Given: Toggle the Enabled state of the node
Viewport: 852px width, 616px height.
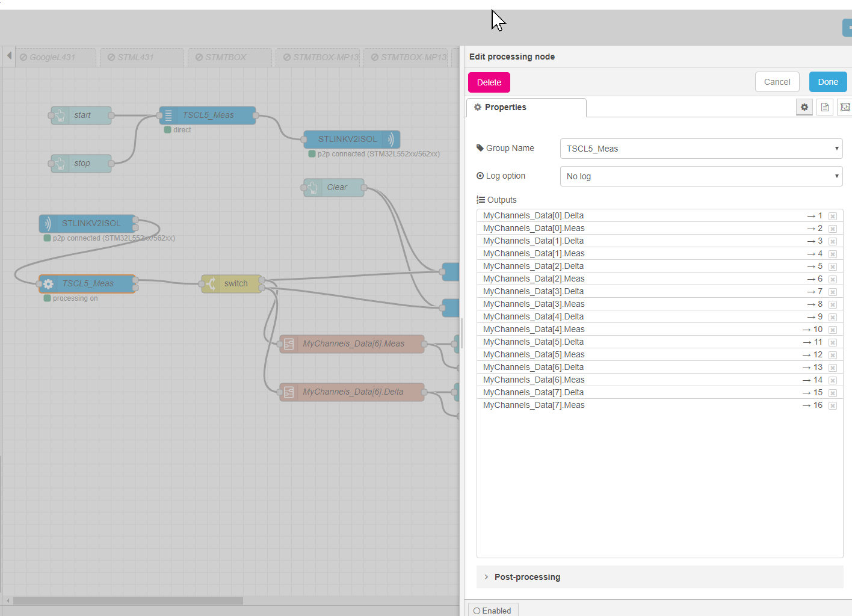Looking at the screenshot, I should [x=492, y=611].
